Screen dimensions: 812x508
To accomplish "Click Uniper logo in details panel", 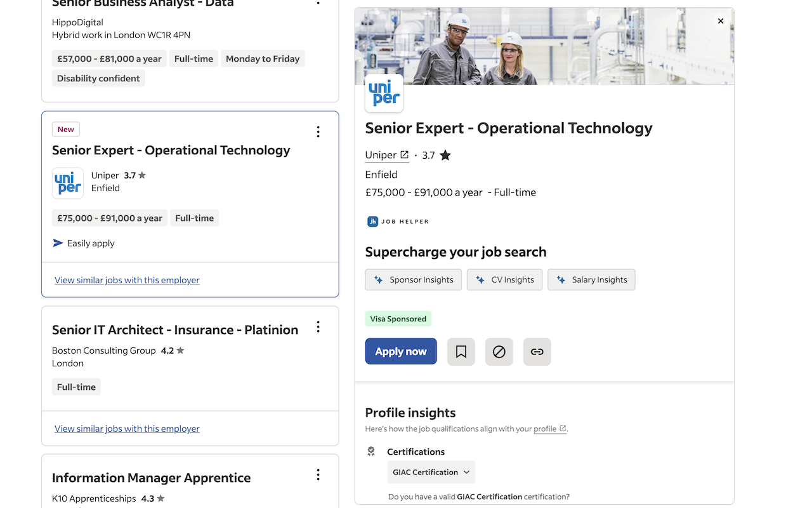I will 384,93.
